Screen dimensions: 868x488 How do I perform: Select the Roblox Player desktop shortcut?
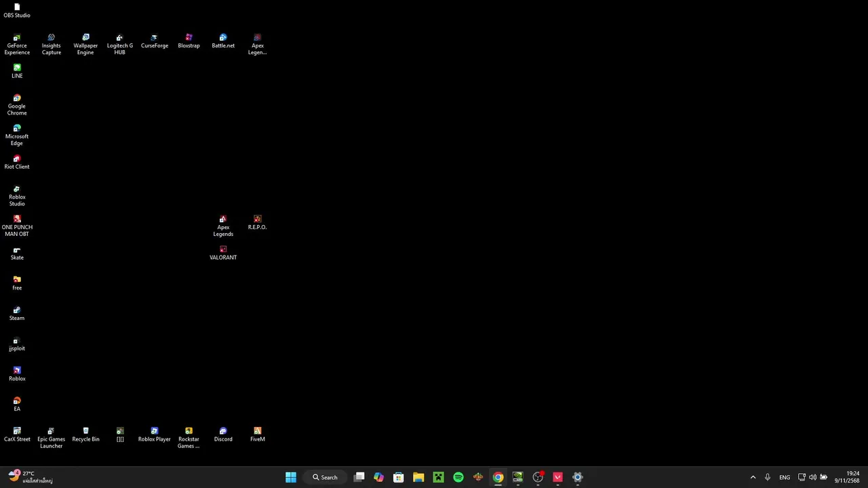pos(154,434)
